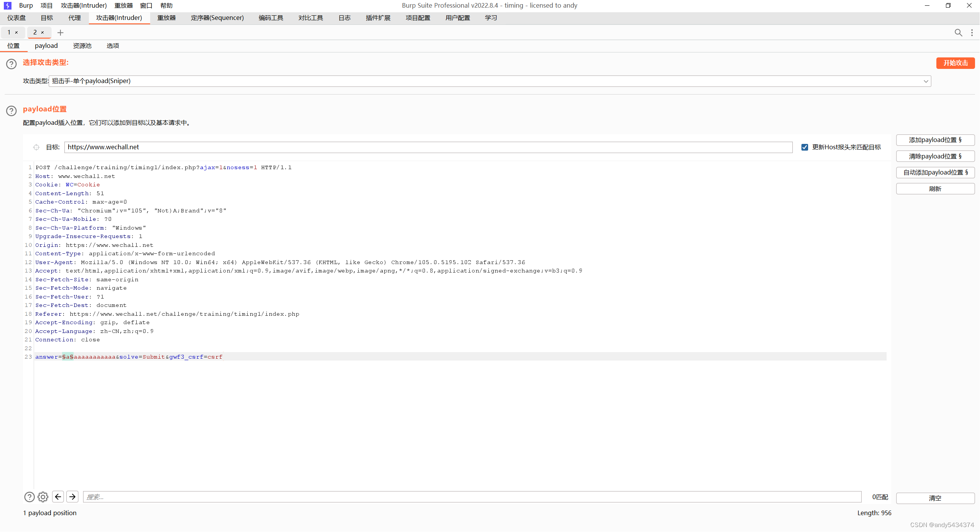Open the 攻击器(Intruder) menu in menu bar
980x532 pixels.
tap(84, 5)
